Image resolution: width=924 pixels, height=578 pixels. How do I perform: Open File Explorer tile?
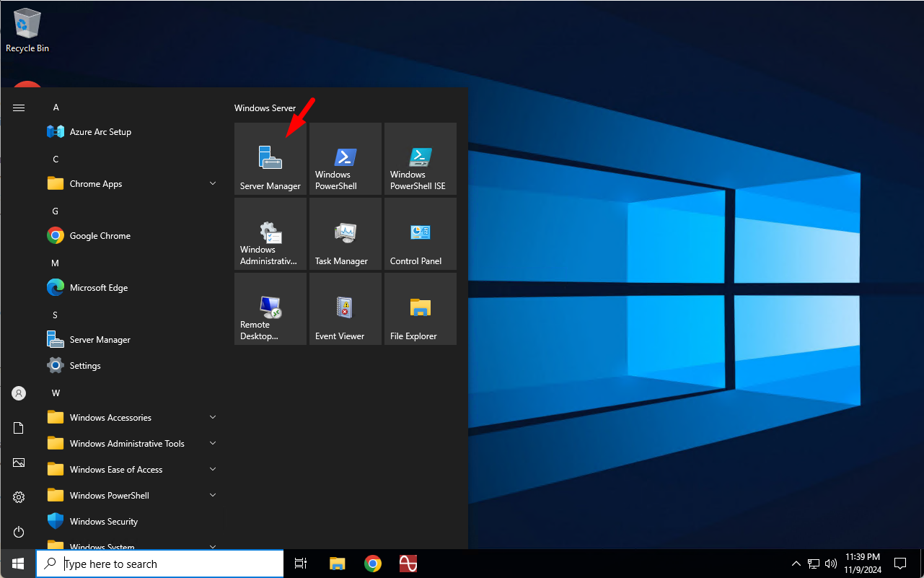coord(421,309)
